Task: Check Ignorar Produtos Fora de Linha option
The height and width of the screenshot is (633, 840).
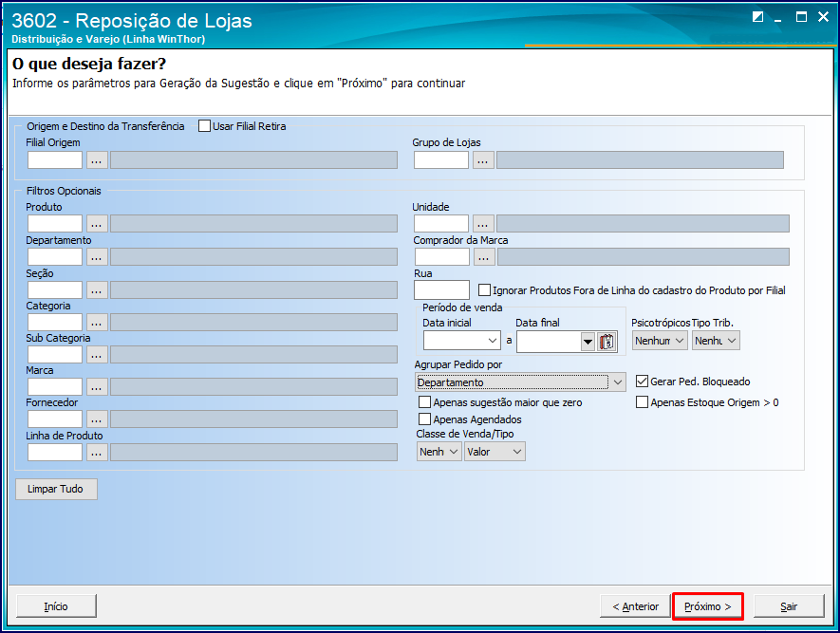Action: (484, 290)
